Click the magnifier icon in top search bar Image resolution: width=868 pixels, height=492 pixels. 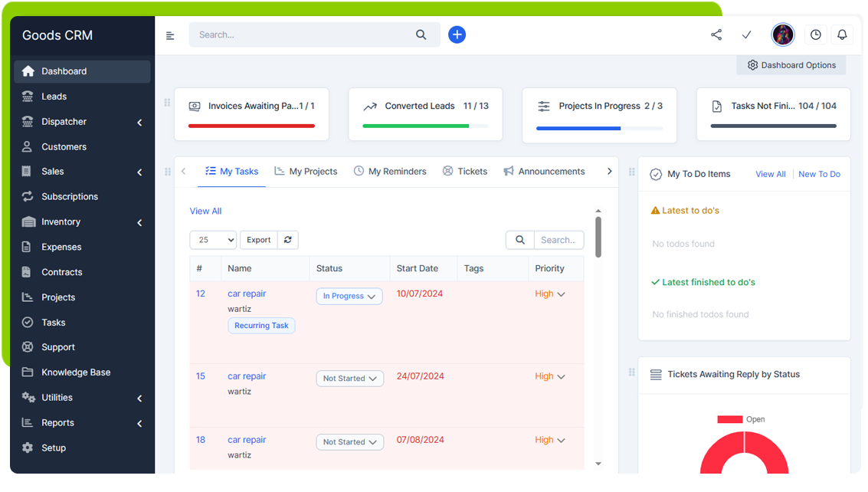(x=421, y=35)
